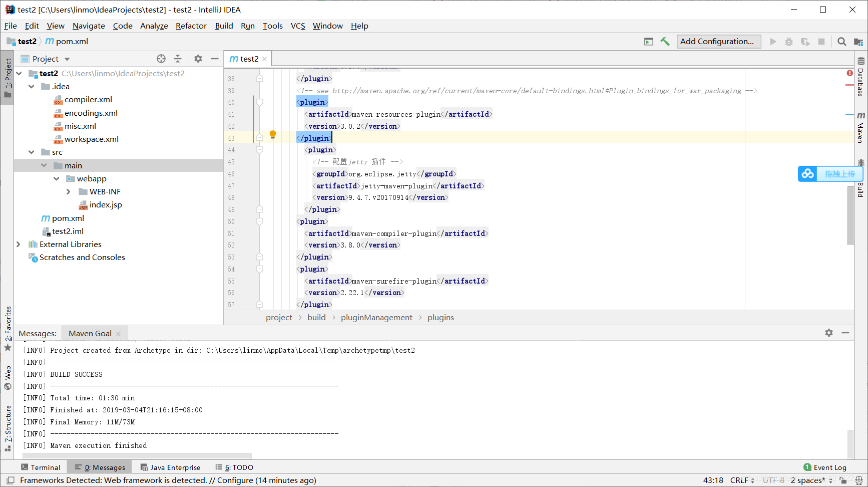
Task: Click the Collapse All icon in Project panel
Action: coord(178,59)
